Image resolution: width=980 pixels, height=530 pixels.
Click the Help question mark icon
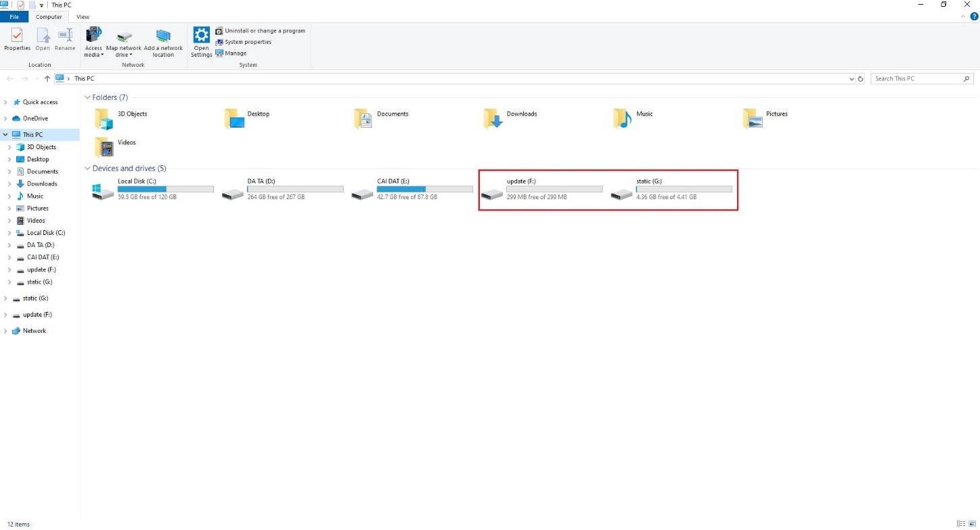(974, 17)
